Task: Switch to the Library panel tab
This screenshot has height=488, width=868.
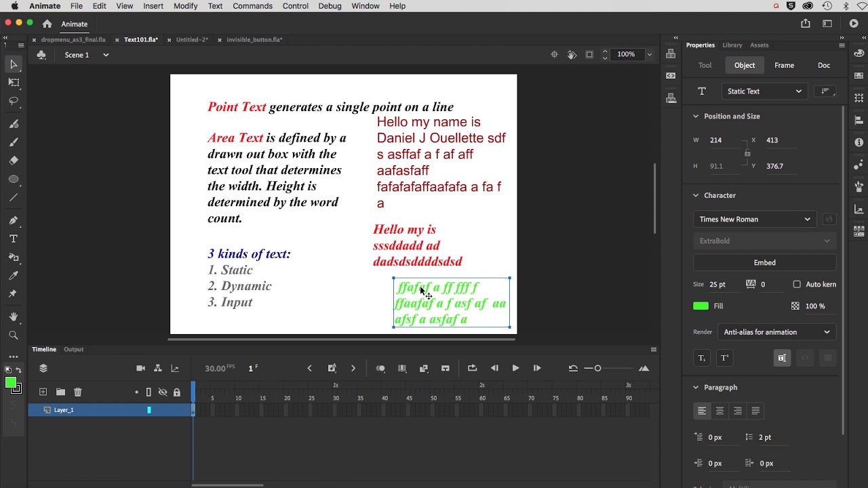Action: coord(732,45)
